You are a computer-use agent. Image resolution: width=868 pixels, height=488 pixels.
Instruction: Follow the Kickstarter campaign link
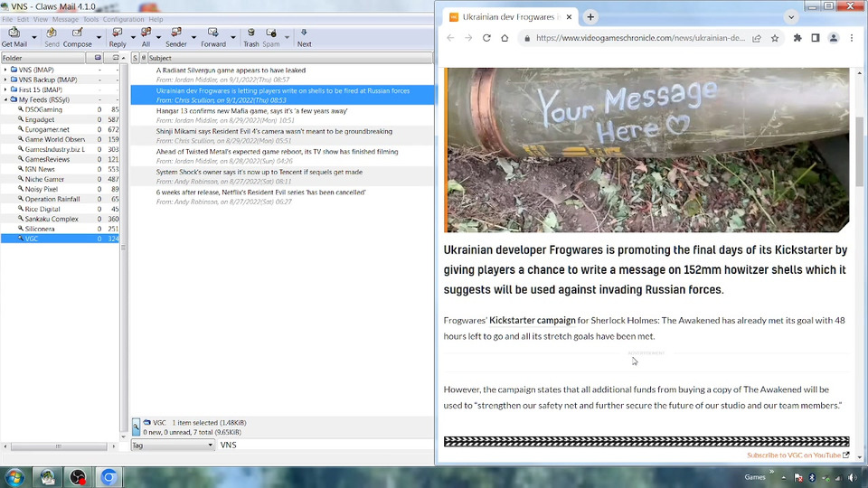click(532, 320)
